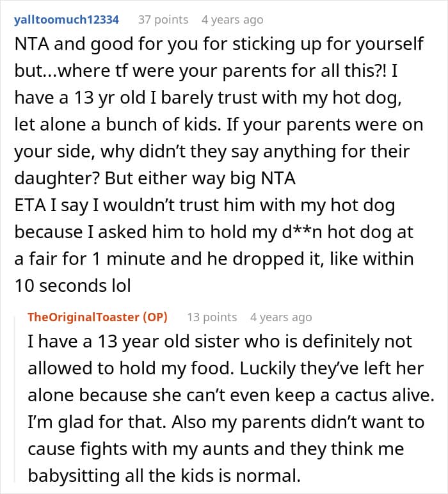
Task: Click the 'ETA I say I wouldn't trust' line
Action: (x=205, y=205)
